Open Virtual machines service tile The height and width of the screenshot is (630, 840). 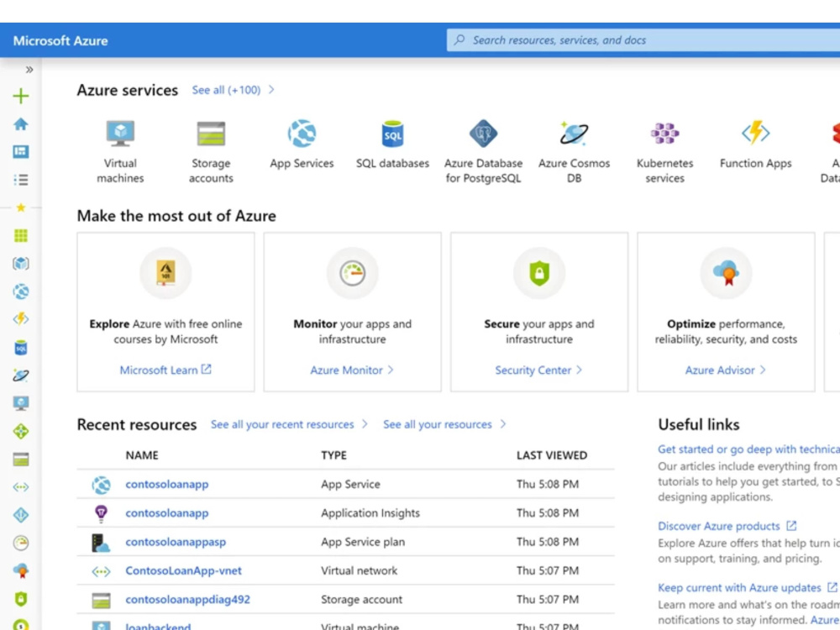pos(120,152)
